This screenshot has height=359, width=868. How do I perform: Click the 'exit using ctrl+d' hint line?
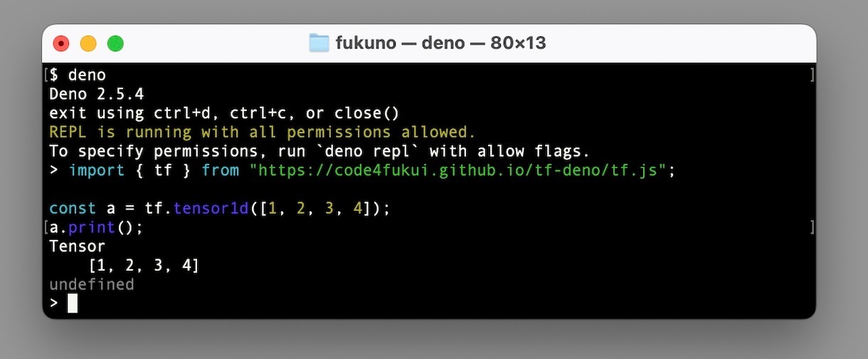tap(224, 113)
